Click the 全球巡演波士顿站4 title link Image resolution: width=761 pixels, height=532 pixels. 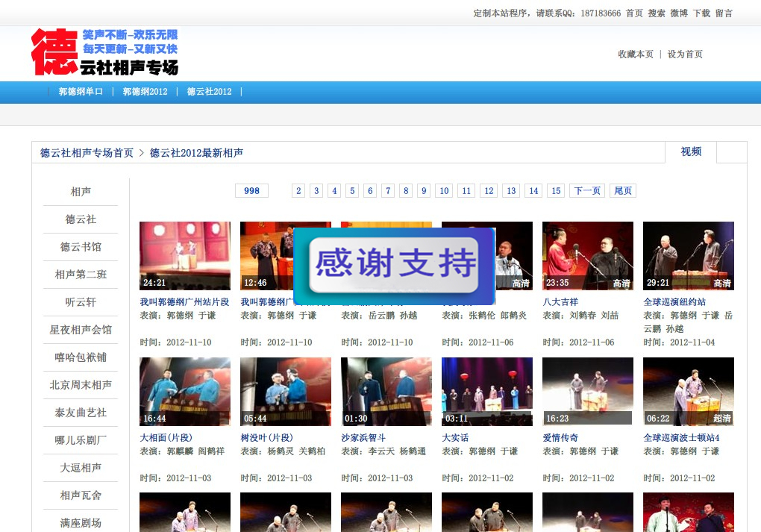point(681,438)
